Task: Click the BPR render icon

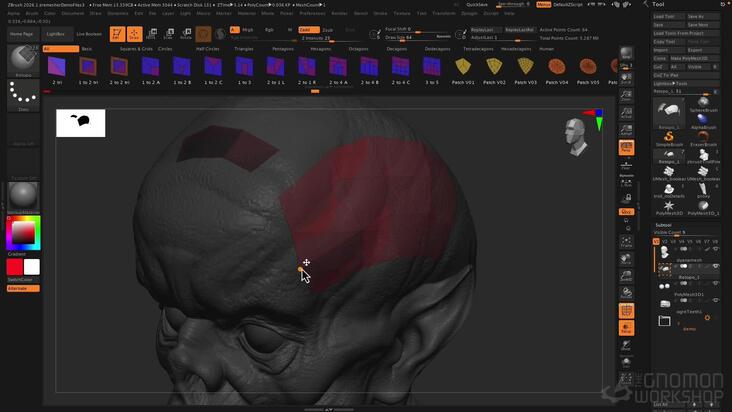Action: pos(626,52)
